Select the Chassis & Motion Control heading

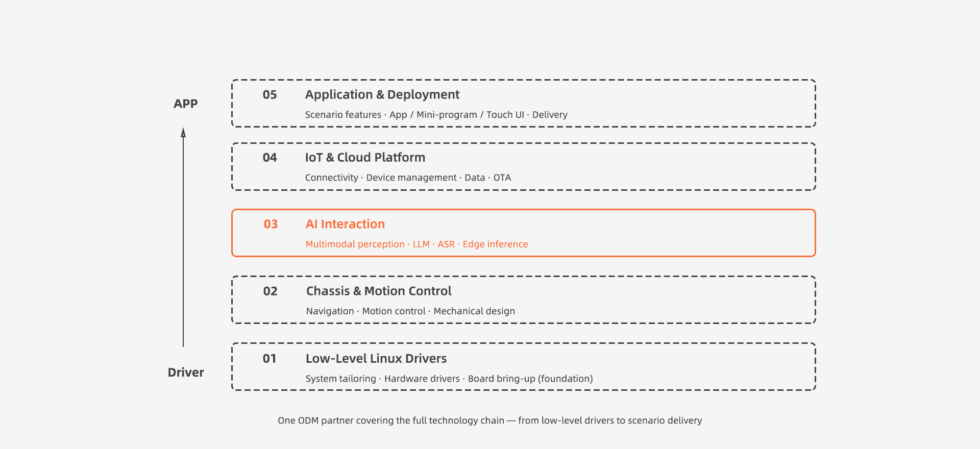click(379, 291)
